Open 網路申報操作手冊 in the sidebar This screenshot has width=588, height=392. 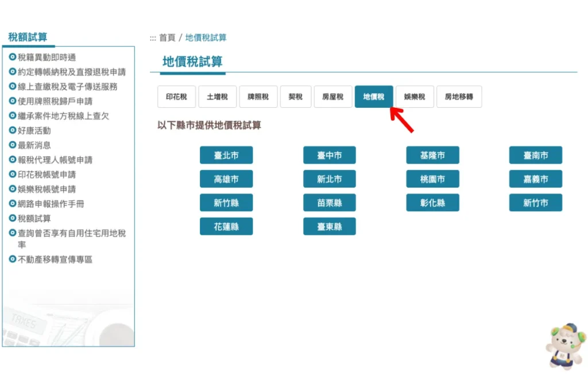(x=51, y=204)
